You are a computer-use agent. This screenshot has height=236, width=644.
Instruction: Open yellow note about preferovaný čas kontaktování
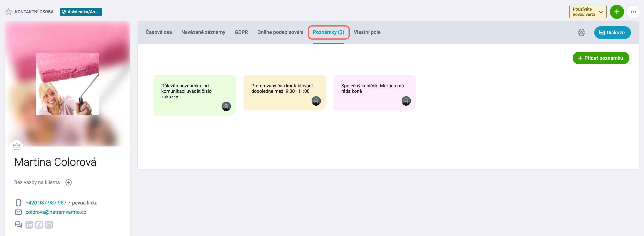[285, 93]
